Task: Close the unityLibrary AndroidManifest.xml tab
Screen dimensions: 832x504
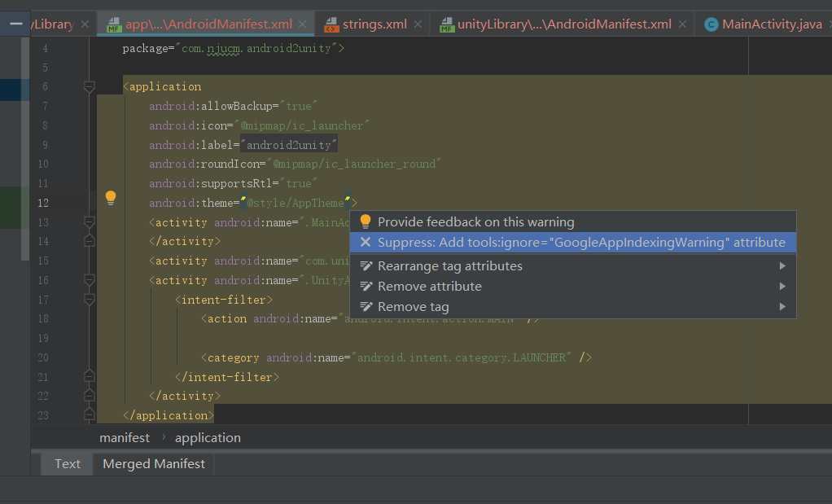Action: [682, 24]
